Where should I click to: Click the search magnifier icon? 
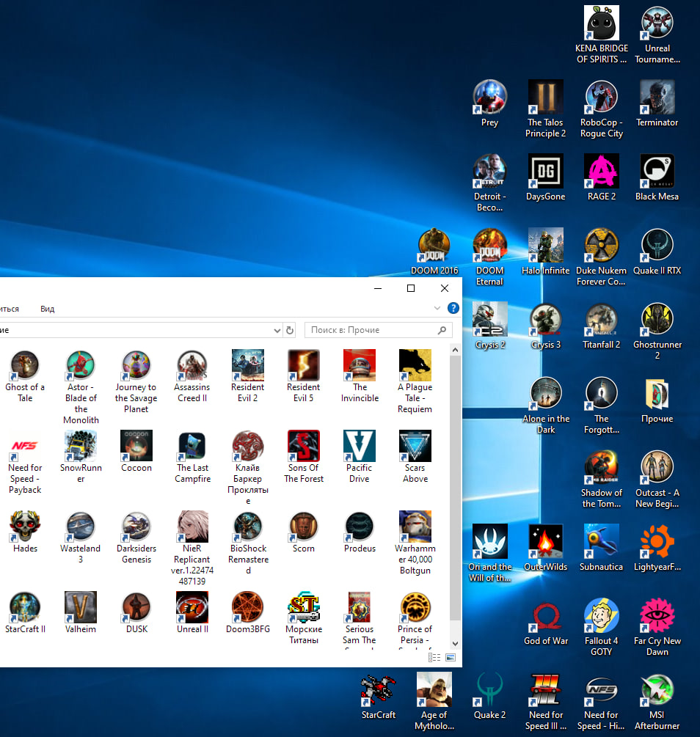[x=442, y=331]
